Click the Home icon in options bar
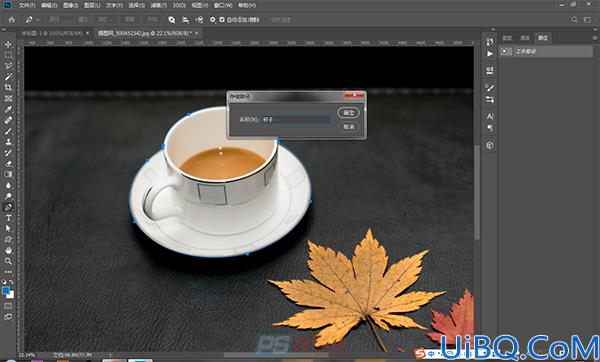The height and width of the screenshot is (362, 600). coord(12,20)
